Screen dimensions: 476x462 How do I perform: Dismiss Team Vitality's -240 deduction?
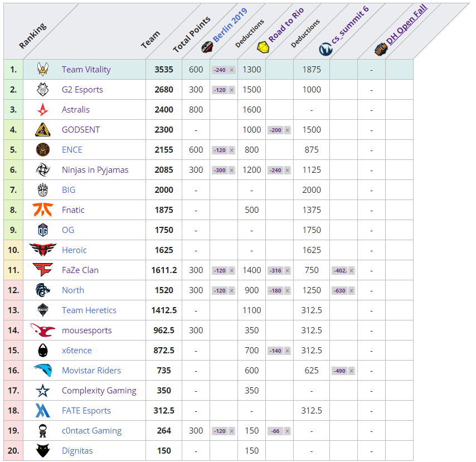[232, 70]
